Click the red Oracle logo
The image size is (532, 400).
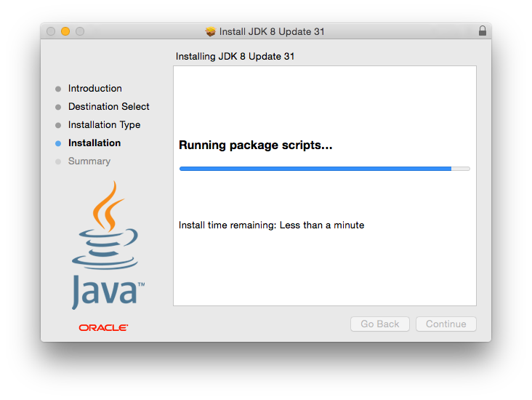[103, 328]
